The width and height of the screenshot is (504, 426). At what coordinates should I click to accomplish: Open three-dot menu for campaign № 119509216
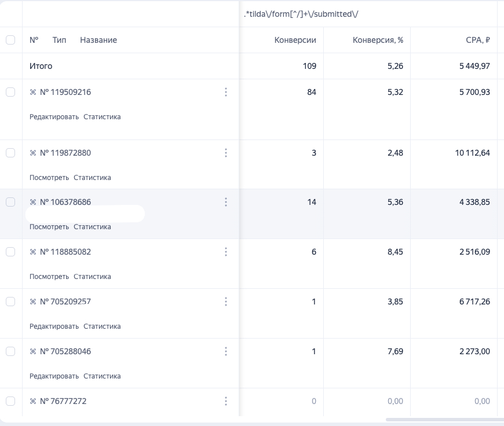(226, 92)
